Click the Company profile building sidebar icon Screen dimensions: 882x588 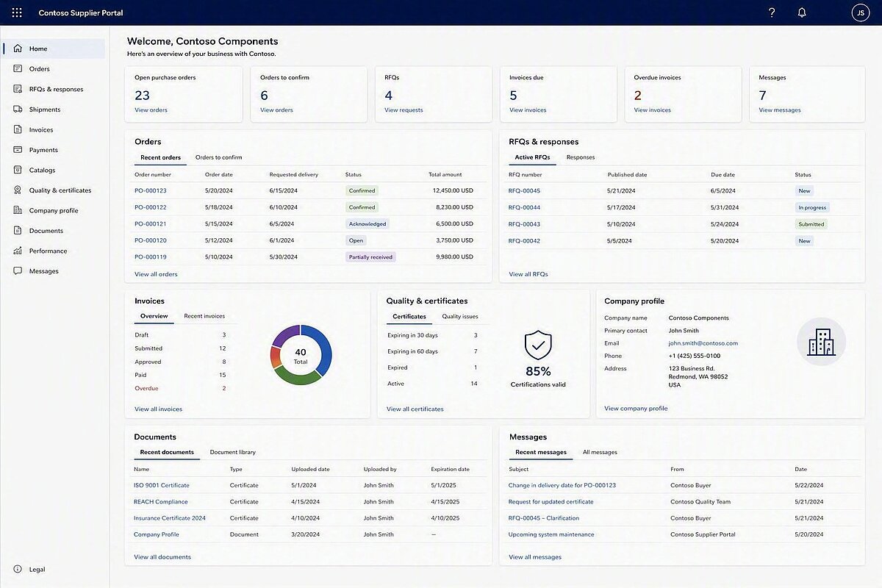pyautogui.click(x=18, y=210)
